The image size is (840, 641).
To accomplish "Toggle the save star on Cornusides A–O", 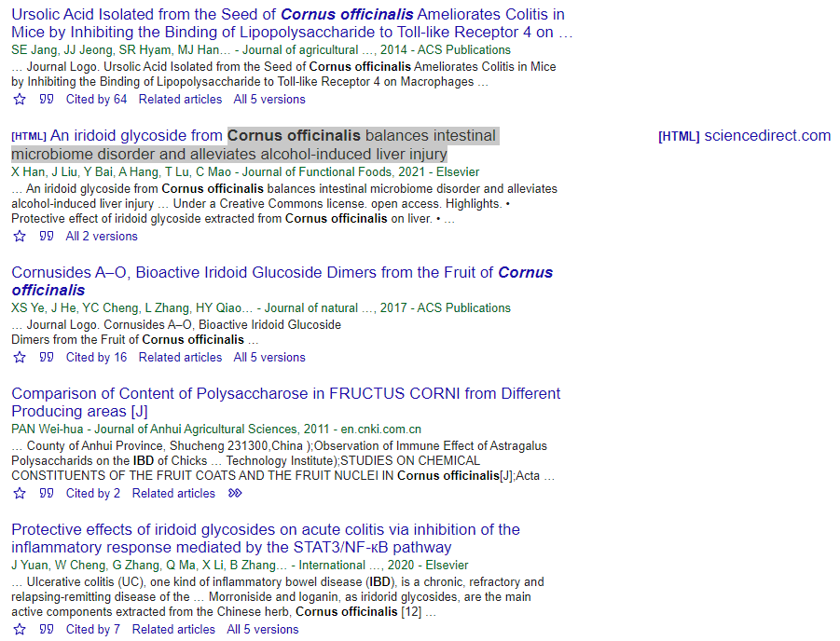I will pos(20,357).
